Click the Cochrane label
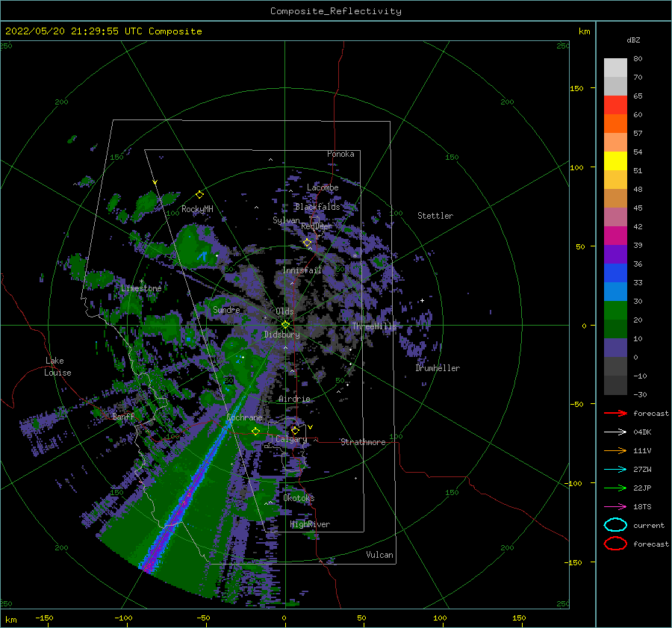The image size is (672, 628). tap(244, 417)
